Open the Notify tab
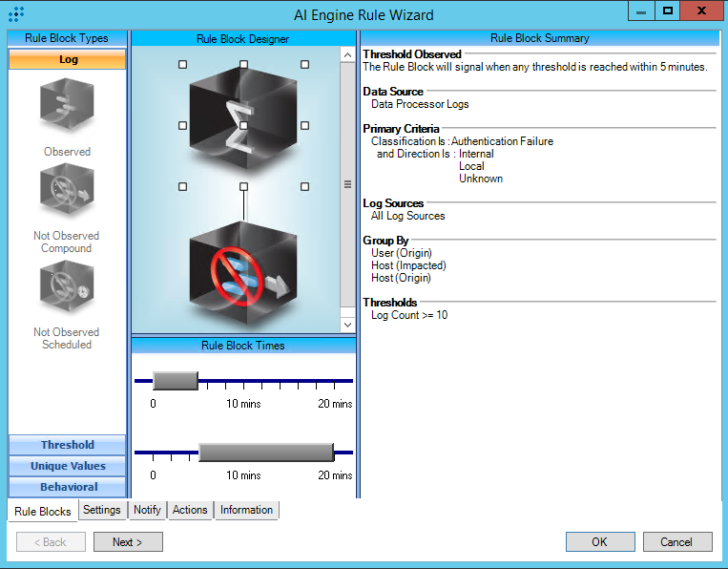Screen dimensions: 728x569 point(147,510)
